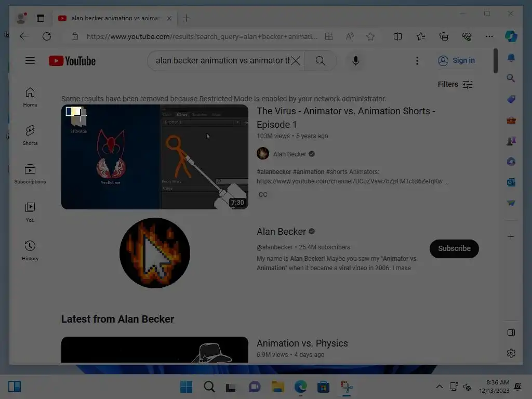
Task: Clear the search box with the X
Action: [x=296, y=61]
